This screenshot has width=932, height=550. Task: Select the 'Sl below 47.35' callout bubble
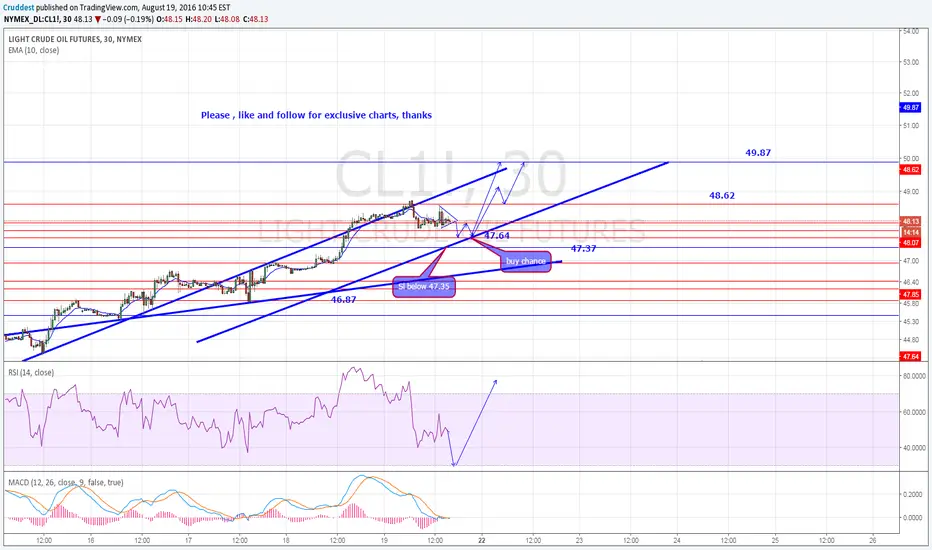[x=424, y=287]
